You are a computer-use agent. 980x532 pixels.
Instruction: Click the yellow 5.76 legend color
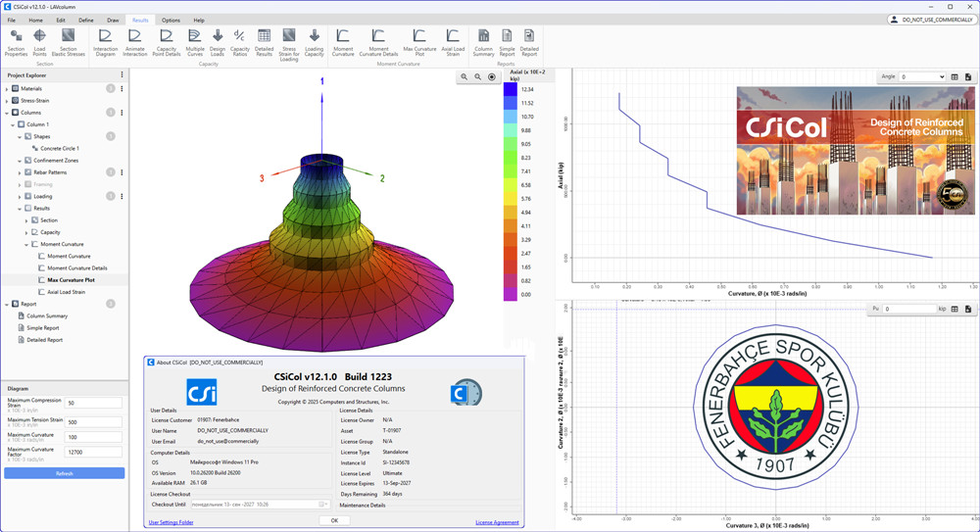click(x=510, y=198)
